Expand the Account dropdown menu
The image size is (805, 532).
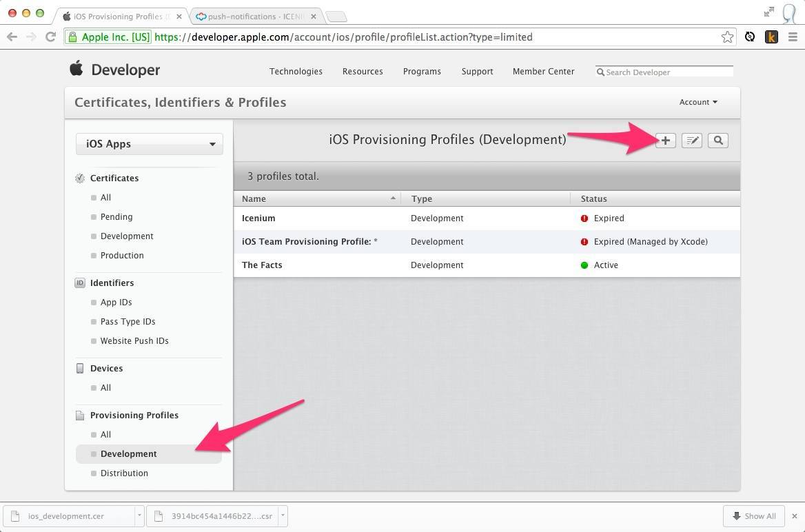pos(697,102)
